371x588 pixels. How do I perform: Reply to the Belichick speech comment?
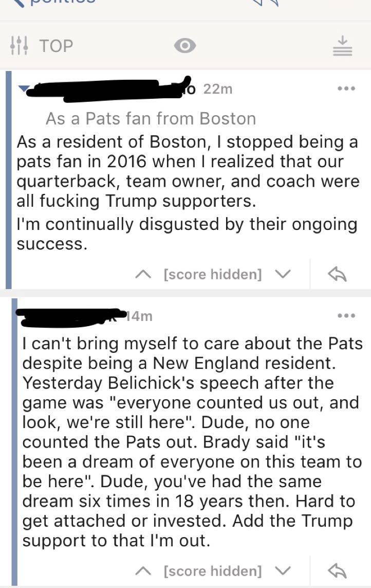(337, 571)
